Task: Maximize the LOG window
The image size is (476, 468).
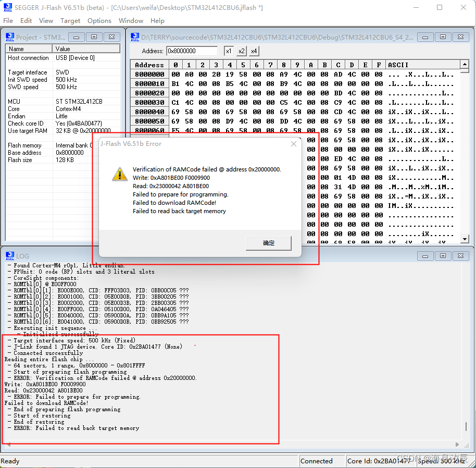Action: pyautogui.click(x=443, y=256)
